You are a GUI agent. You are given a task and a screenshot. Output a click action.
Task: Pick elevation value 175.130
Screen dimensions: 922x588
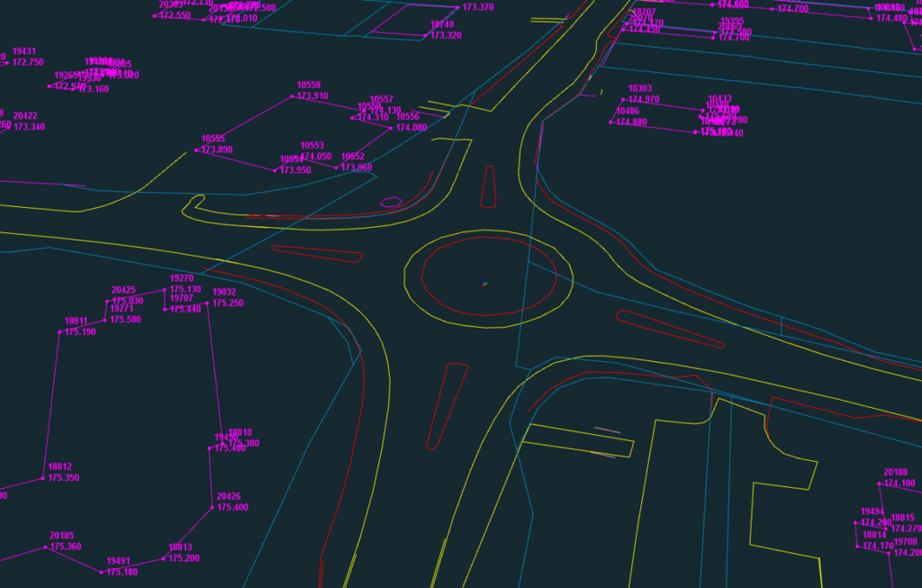[185, 289]
